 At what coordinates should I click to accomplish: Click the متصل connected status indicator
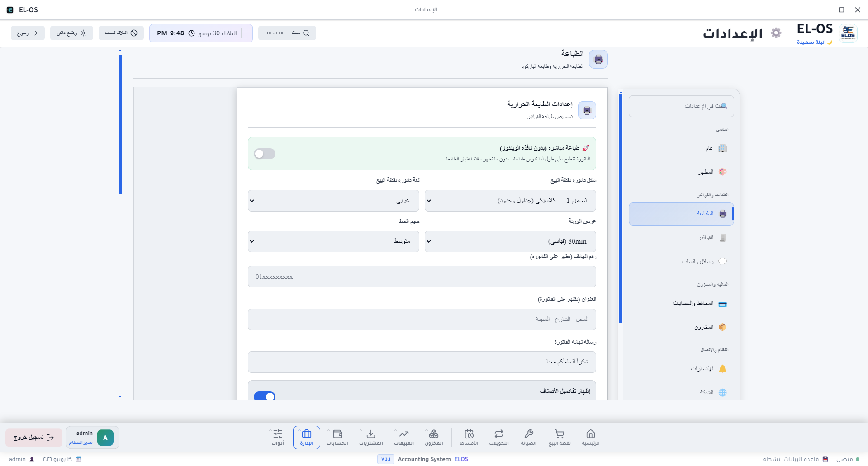click(848, 459)
